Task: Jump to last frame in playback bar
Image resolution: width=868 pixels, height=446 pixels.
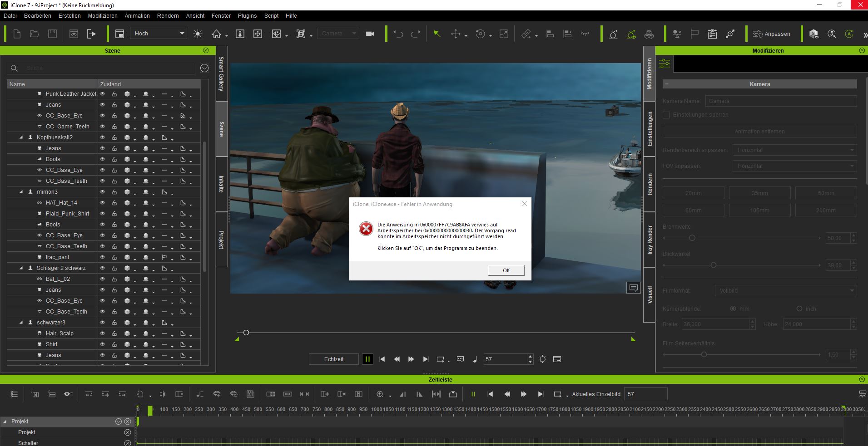Action: click(426, 359)
